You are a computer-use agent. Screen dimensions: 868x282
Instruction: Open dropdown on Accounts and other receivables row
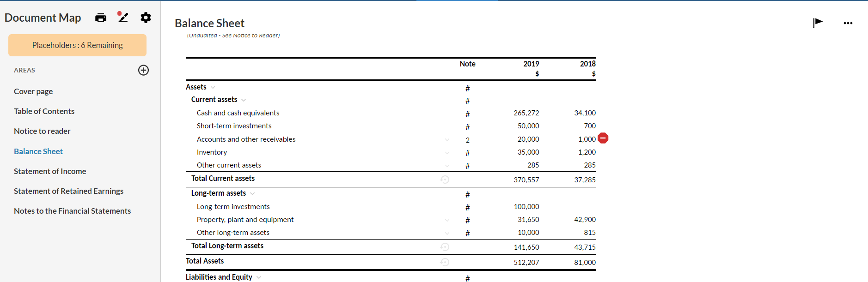[x=447, y=140]
